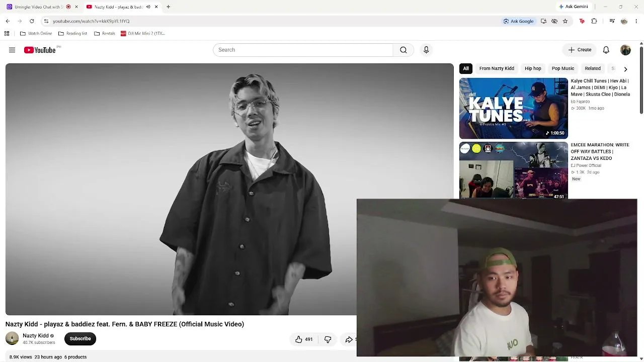The image size is (644, 362).
Task: Open the red Tp extension
Action: (582, 21)
